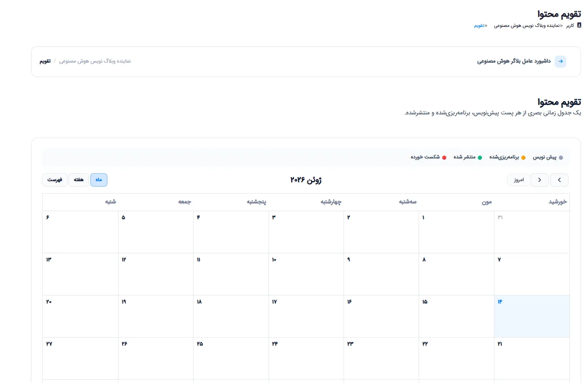Viewport: 588px width, 383px height.
Task: Select highlighted today ۱۴ cell
Action: click(532, 316)
